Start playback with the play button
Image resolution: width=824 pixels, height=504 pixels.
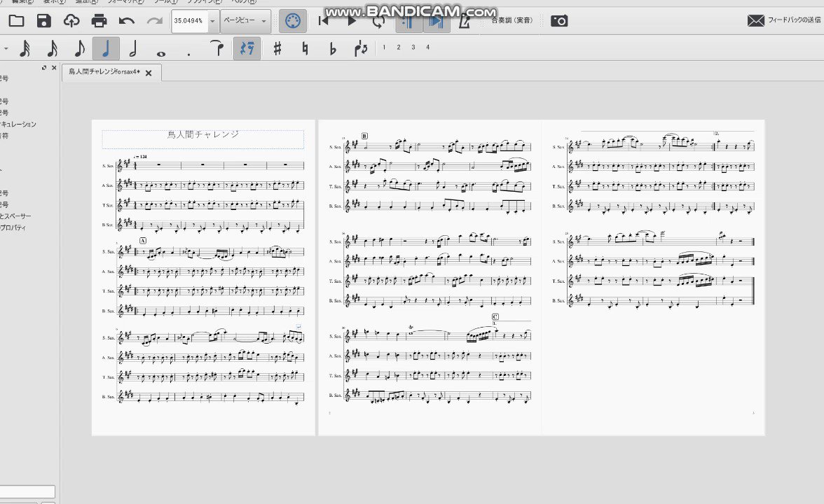click(352, 21)
